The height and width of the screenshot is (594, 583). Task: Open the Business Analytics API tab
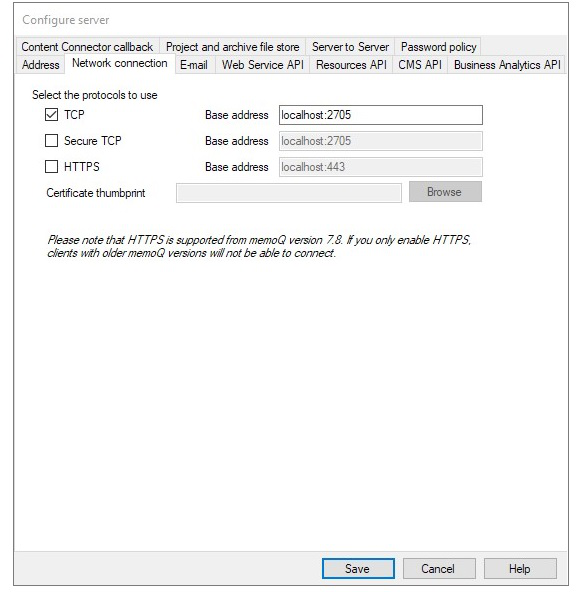[507, 65]
